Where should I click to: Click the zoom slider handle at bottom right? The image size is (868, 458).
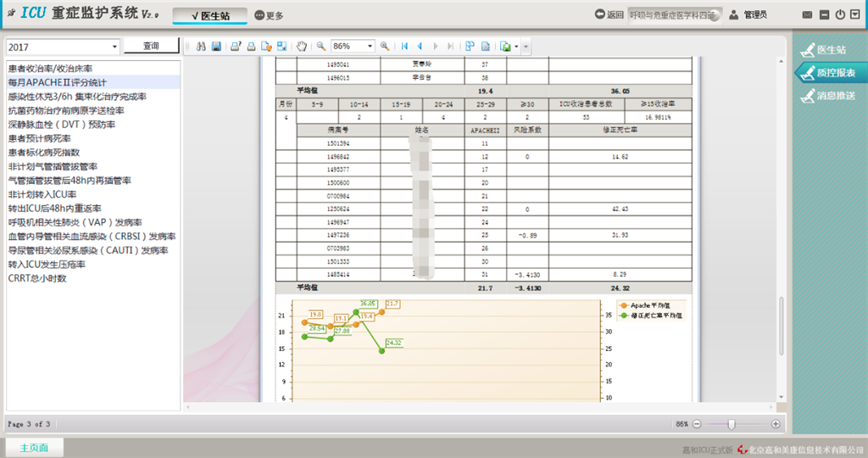click(732, 423)
